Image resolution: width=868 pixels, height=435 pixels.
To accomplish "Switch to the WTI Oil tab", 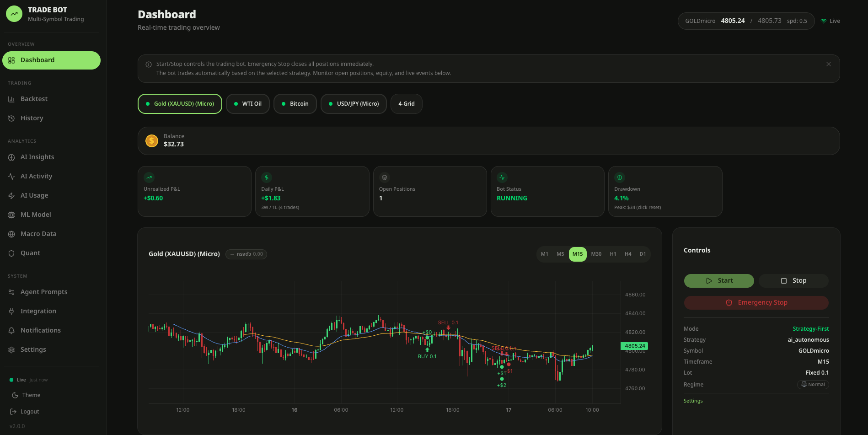I will click(x=248, y=104).
